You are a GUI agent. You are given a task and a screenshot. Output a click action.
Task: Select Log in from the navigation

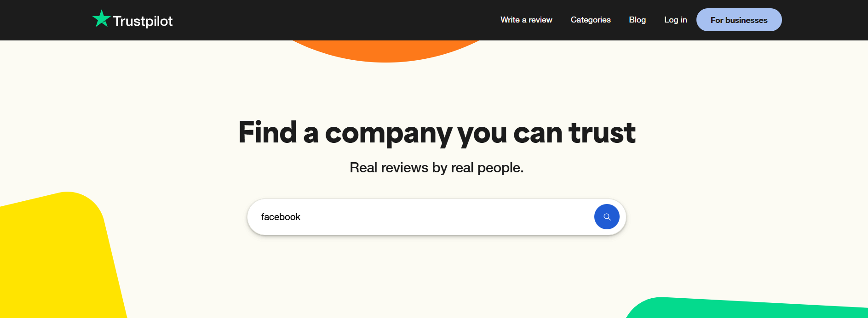[675, 20]
